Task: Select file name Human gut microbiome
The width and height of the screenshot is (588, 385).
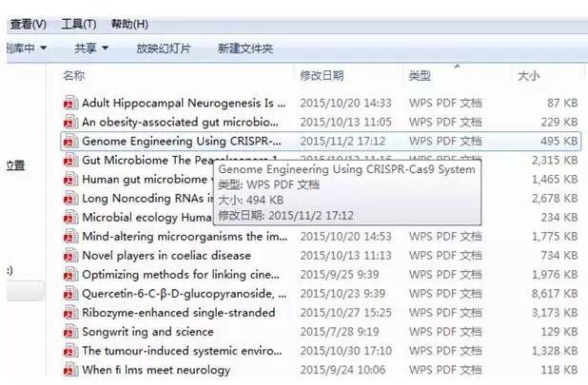Action: click(147, 179)
